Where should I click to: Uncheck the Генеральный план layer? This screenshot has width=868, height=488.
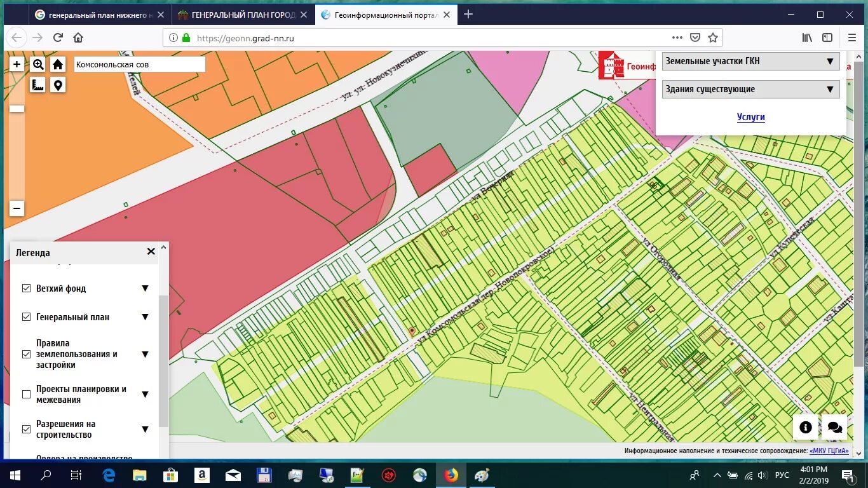[26, 317]
